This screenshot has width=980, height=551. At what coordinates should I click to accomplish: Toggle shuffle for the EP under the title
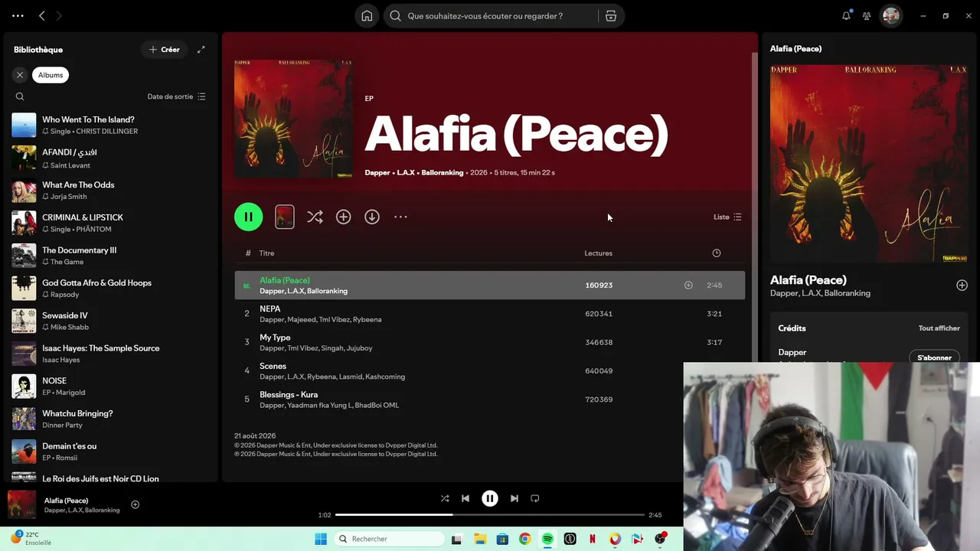point(315,217)
